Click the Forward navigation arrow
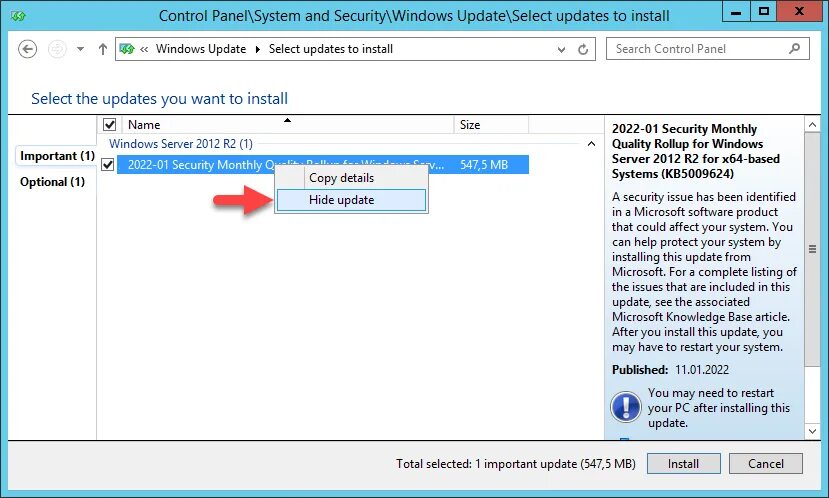 pyautogui.click(x=57, y=49)
